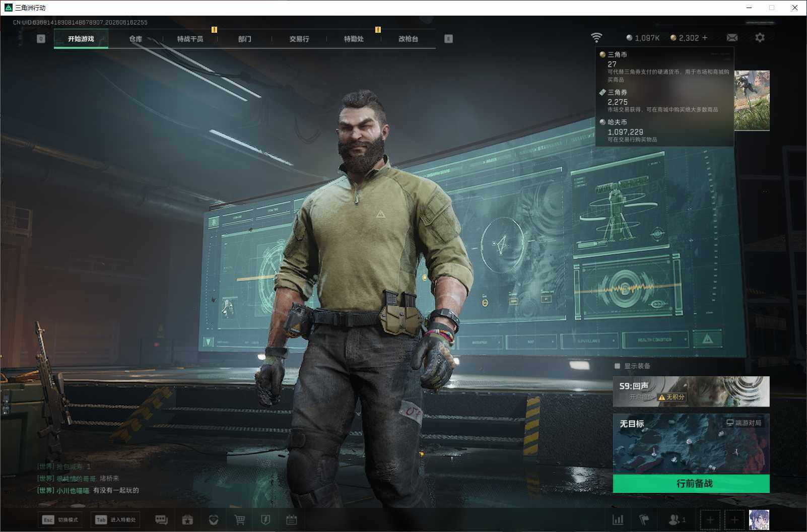
Task: Open the events calendar icon
Action: pyautogui.click(x=292, y=519)
